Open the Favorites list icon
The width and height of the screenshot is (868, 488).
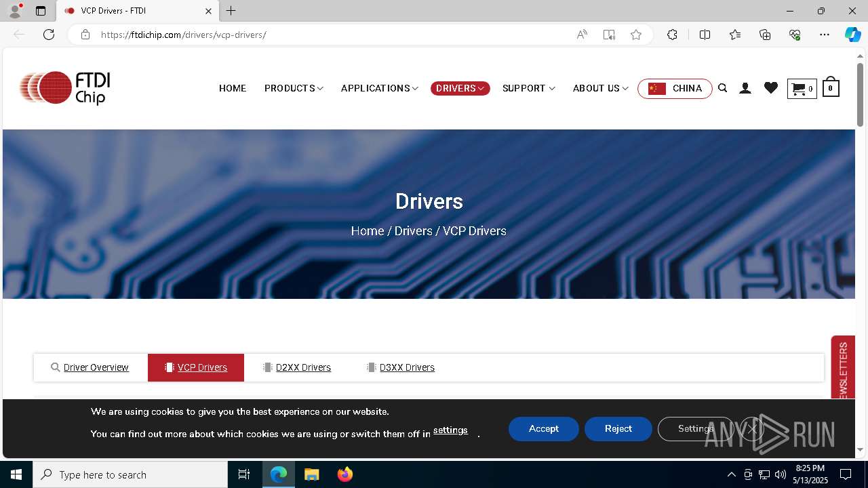coord(735,35)
